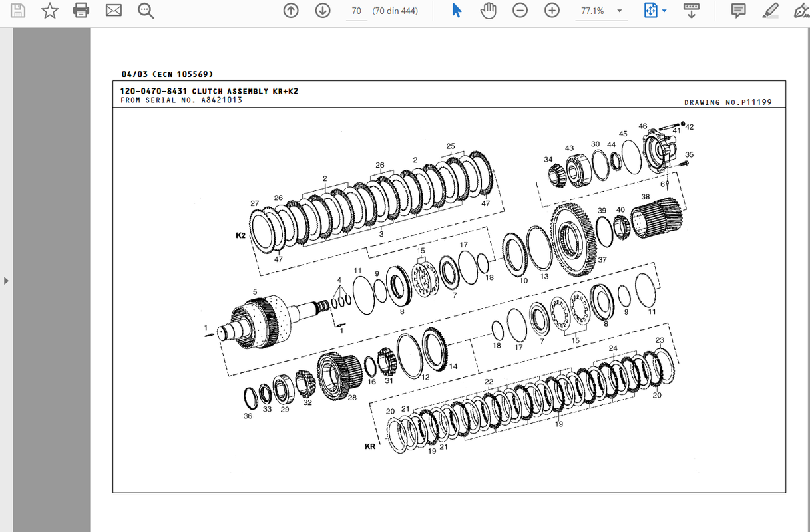
Task: Click part number 37 by the large gear
Action: coord(602,260)
